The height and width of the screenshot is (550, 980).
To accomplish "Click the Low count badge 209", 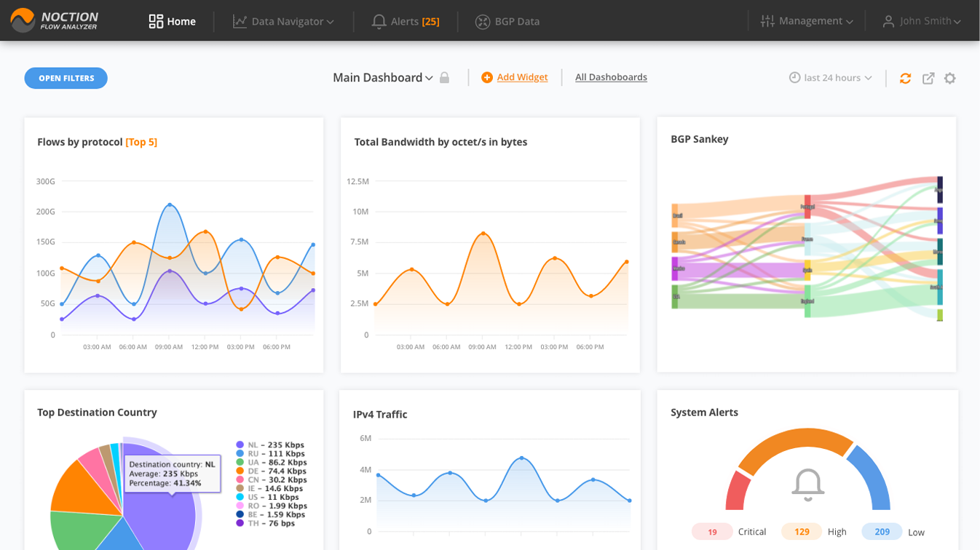I will click(x=882, y=532).
